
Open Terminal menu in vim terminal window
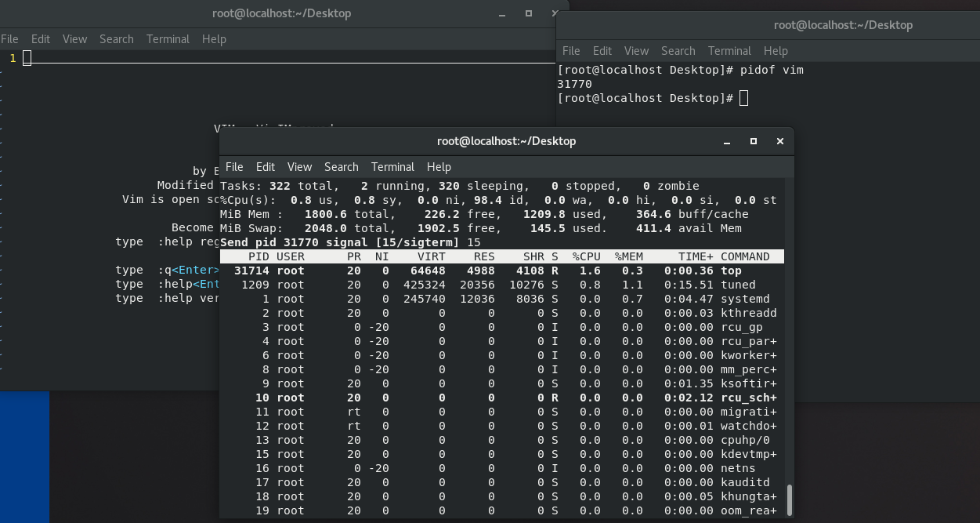click(168, 39)
